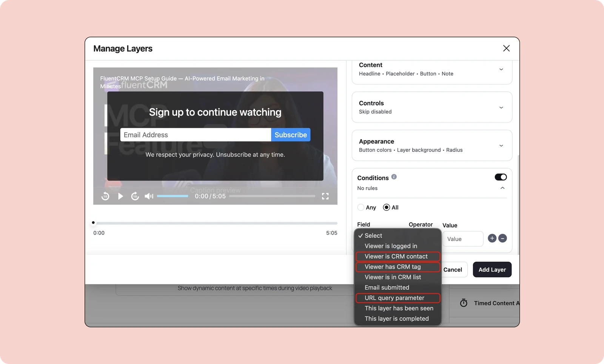Choose Viewer is CRM contact option
This screenshot has height=364, width=604.
tap(398, 256)
